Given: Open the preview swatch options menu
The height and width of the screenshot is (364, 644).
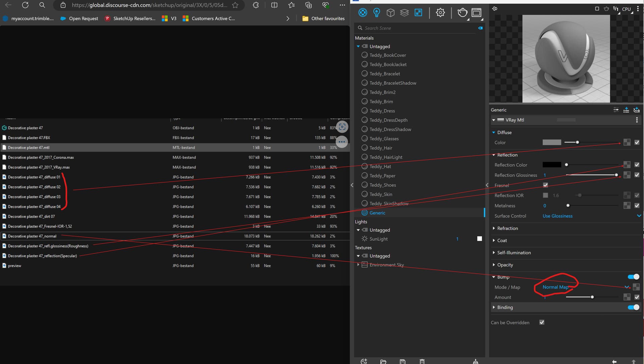Looking at the screenshot, I should (638, 9).
